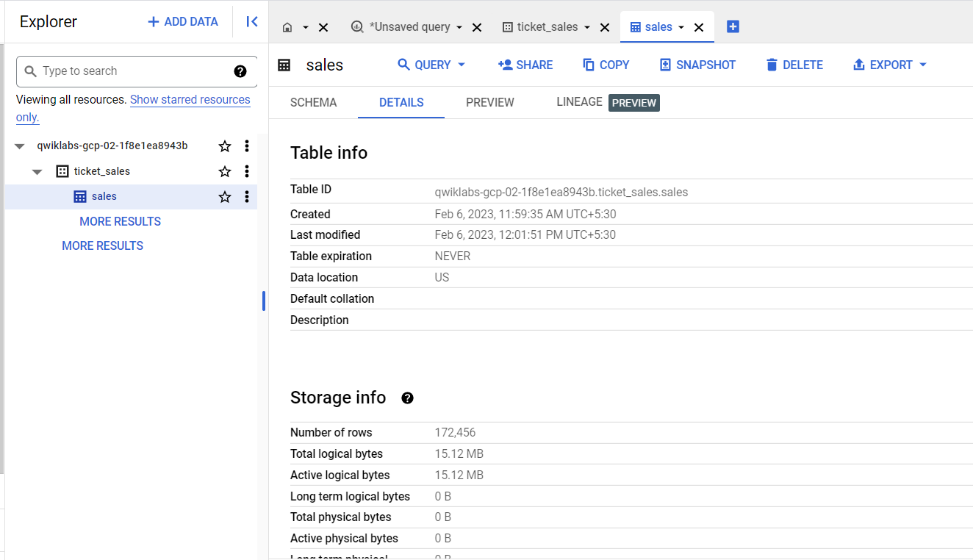This screenshot has width=973, height=560.
Task: Switch to the PREVIEW tab
Action: (x=490, y=103)
